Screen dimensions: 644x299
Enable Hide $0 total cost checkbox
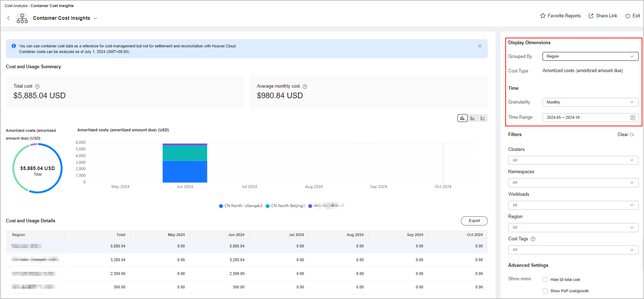[x=545, y=280]
